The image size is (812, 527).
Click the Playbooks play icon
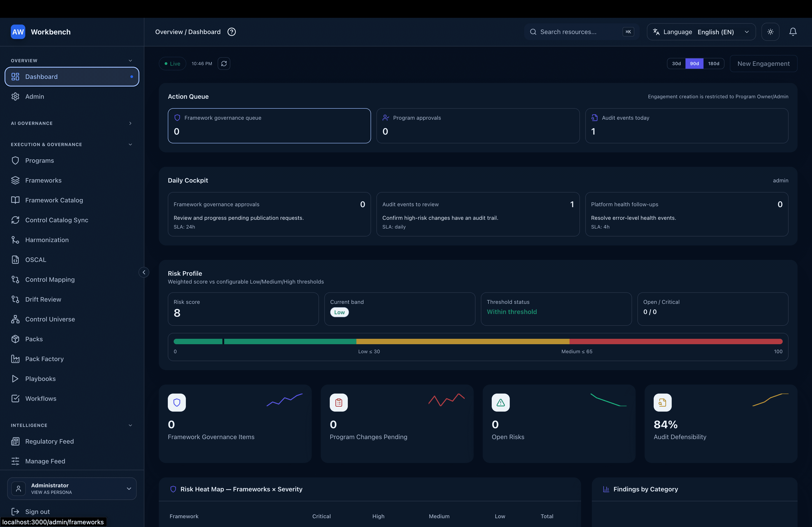point(15,378)
